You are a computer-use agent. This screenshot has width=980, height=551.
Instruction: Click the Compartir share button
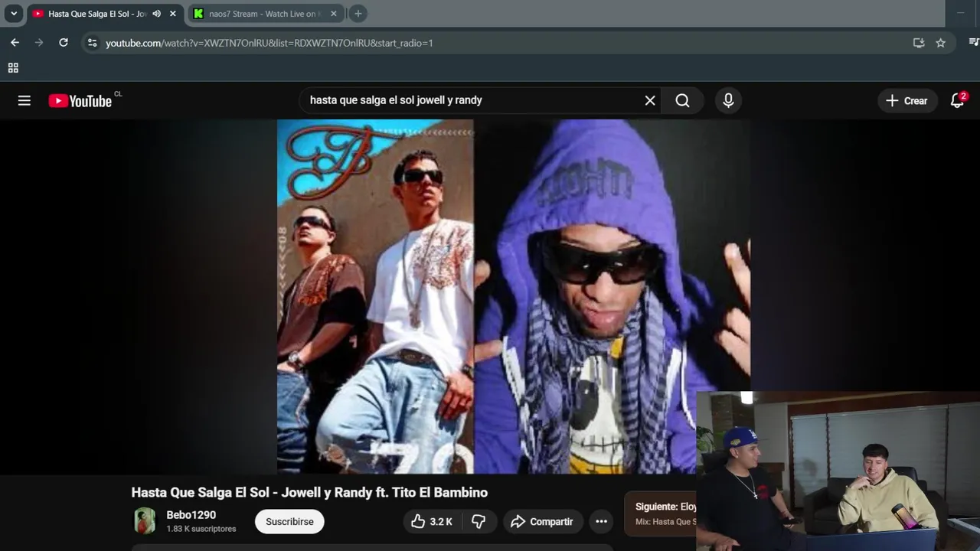(x=542, y=521)
